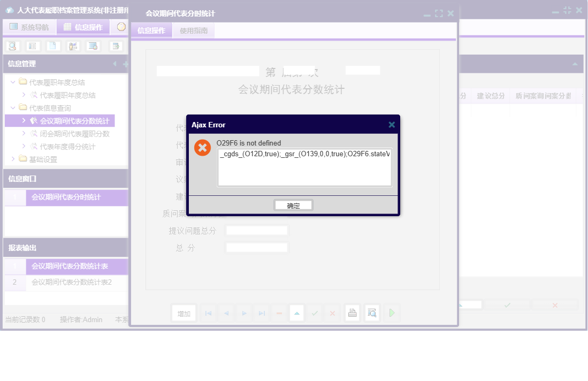Click the red X cancel icon in bottom toolbar

coord(332,313)
